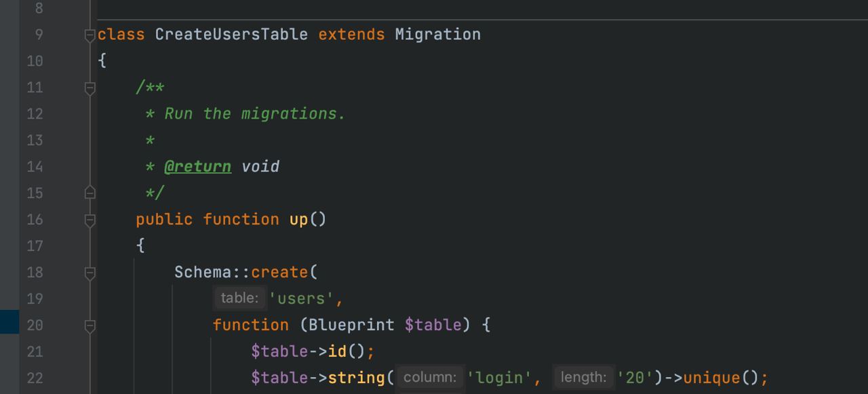The width and height of the screenshot is (868, 394).
Task: Collapse the closure fold at line 20
Action: 90,326
